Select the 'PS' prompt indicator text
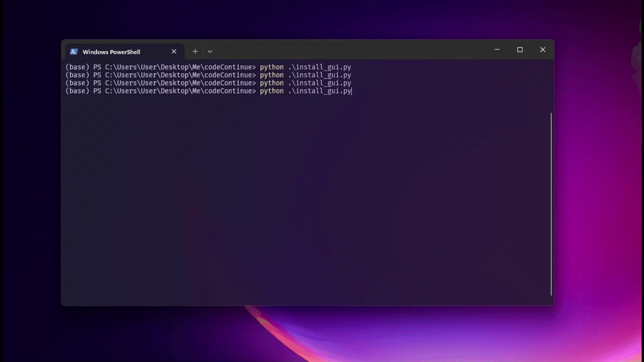This screenshot has height=362, width=644. pos(97,67)
